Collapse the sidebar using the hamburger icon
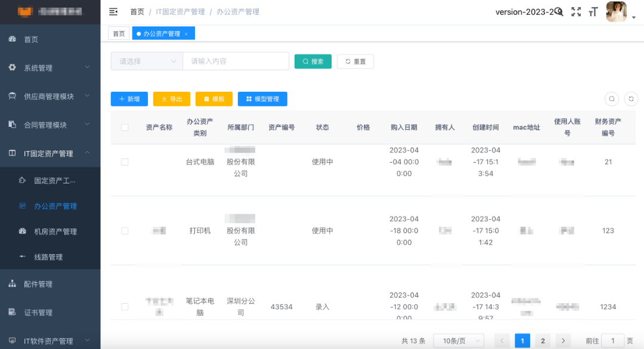Screen dimensions: 644x349 [x=113, y=11]
